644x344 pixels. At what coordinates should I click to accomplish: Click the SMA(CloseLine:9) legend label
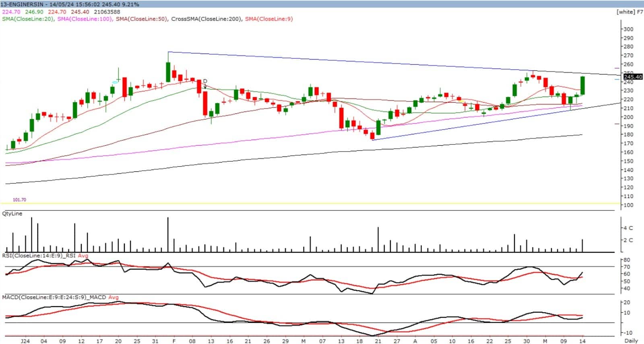coord(269,19)
